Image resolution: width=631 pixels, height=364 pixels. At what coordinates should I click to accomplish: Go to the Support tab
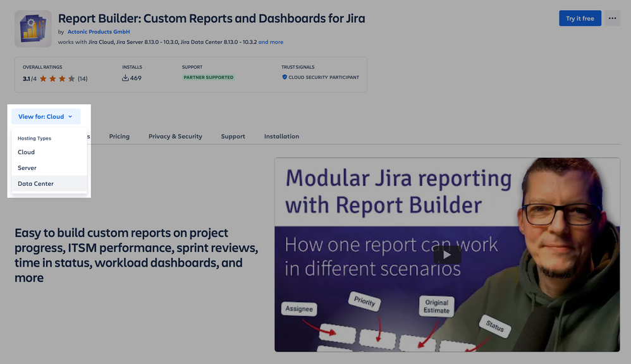point(233,136)
